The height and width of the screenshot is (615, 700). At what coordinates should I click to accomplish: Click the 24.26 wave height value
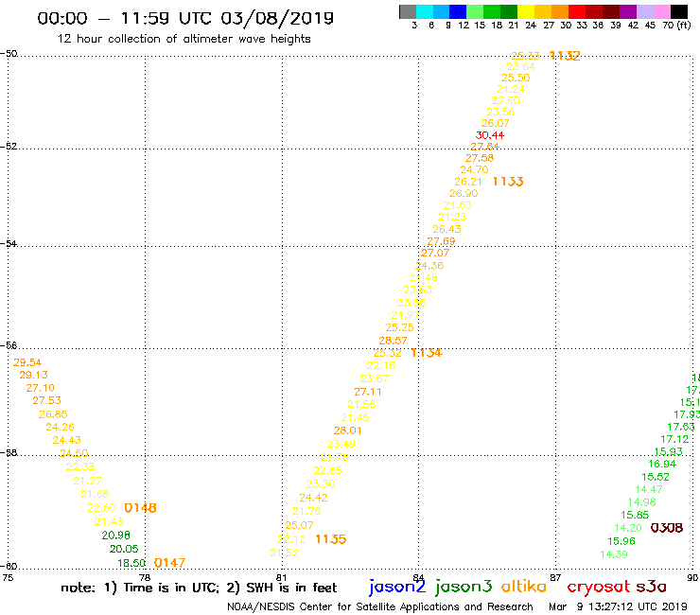61,427
